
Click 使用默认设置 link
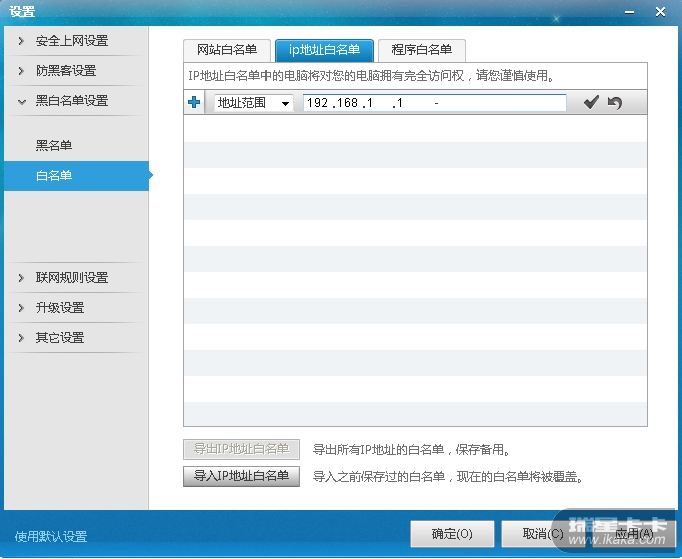pos(51,536)
